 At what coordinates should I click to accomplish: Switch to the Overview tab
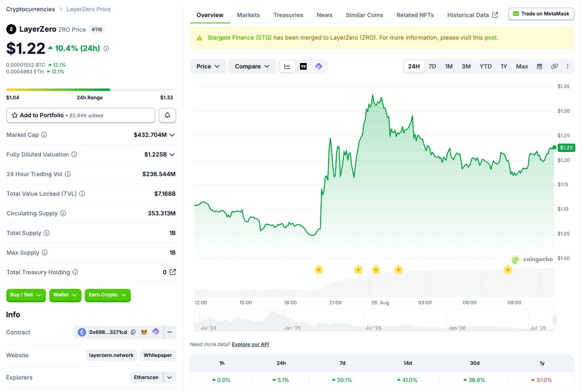tap(210, 15)
